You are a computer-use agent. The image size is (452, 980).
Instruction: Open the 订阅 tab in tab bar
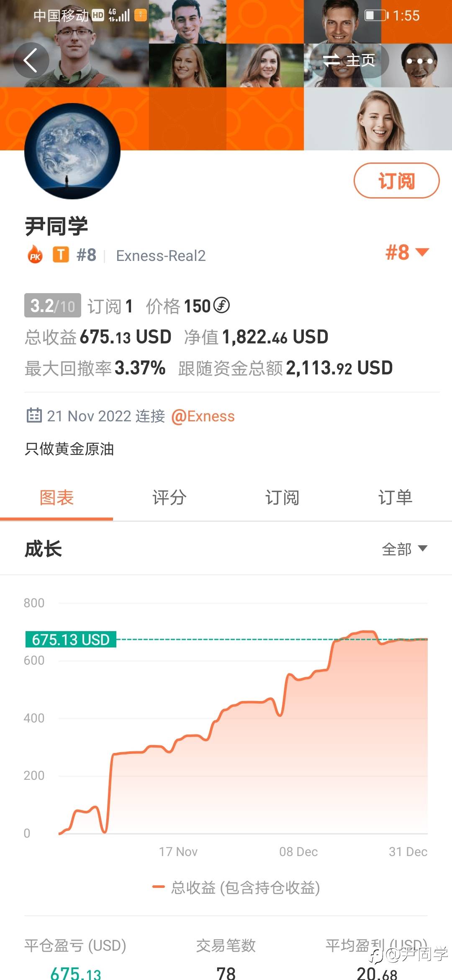point(282,498)
